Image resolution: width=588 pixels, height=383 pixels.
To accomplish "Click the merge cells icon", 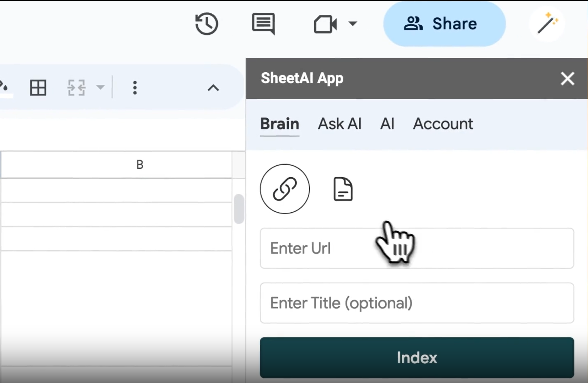I will 76,88.
